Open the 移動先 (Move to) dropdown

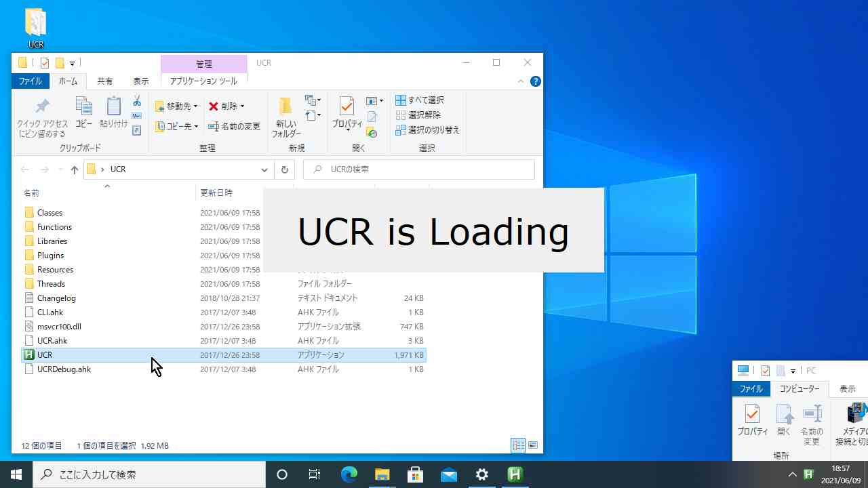point(176,106)
